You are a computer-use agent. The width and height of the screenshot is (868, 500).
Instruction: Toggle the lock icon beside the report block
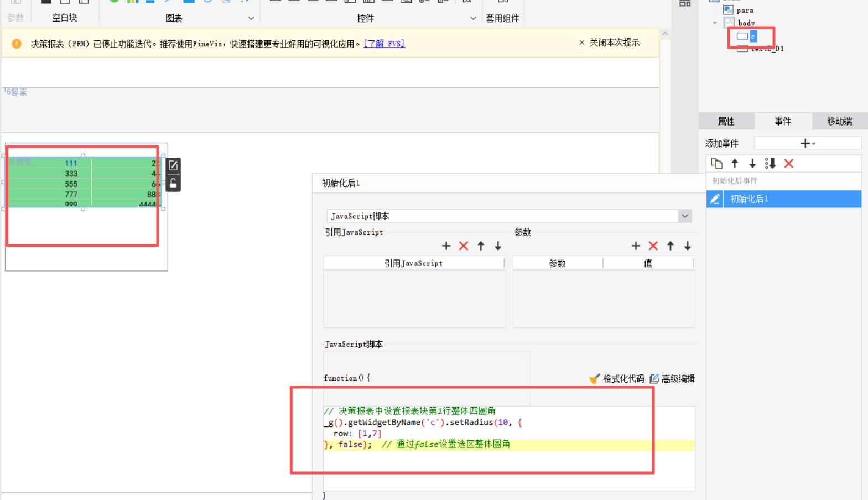(x=173, y=183)
